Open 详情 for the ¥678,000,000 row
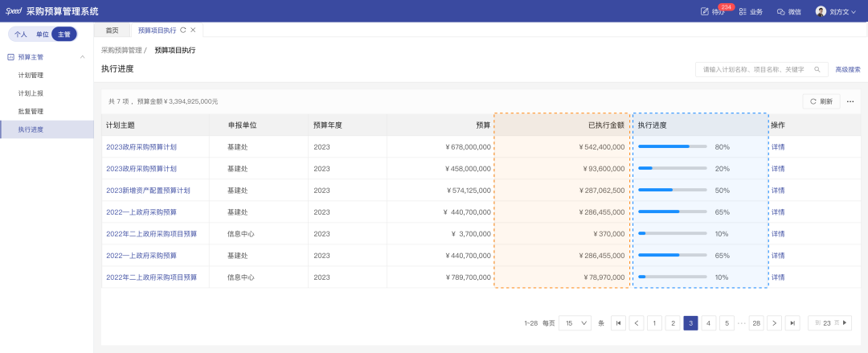 (x=778, y=147)
